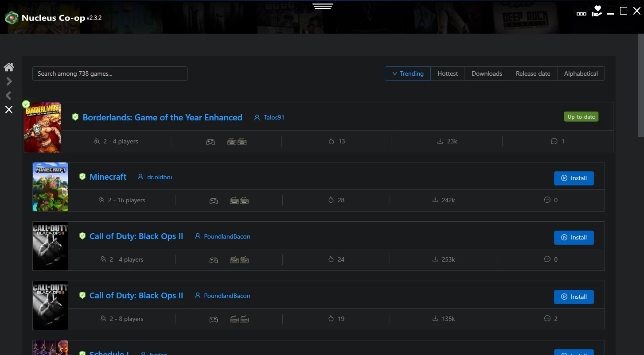
Task: Go forward using the right chevron arrow
Action: coord(9,81)
